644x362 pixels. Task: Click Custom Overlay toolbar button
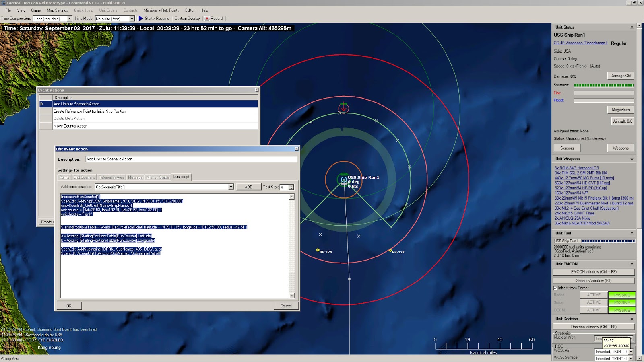[187, 19]
